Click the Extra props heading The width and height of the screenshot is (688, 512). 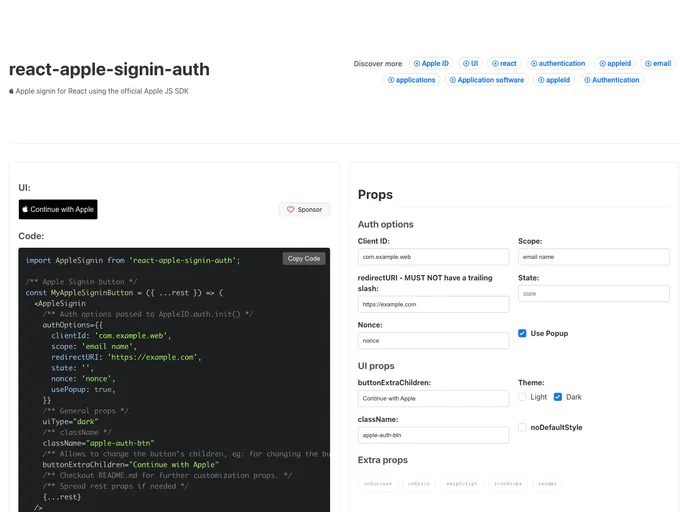[x=383, y=460]
